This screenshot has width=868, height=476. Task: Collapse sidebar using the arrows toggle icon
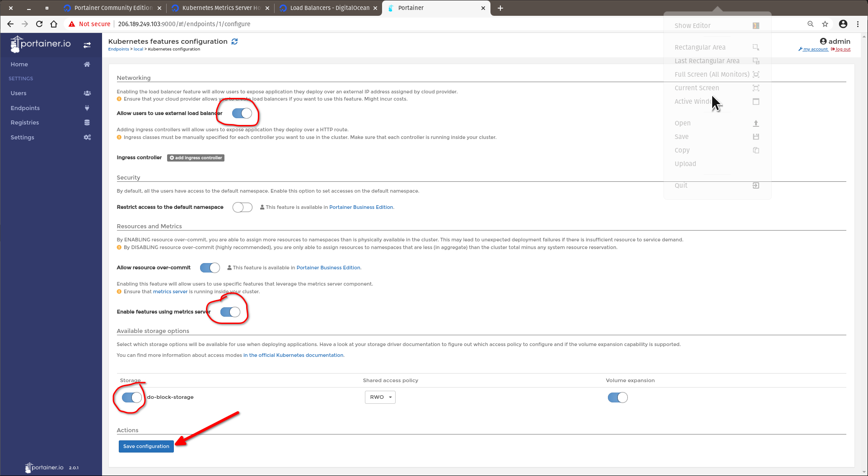87,45
